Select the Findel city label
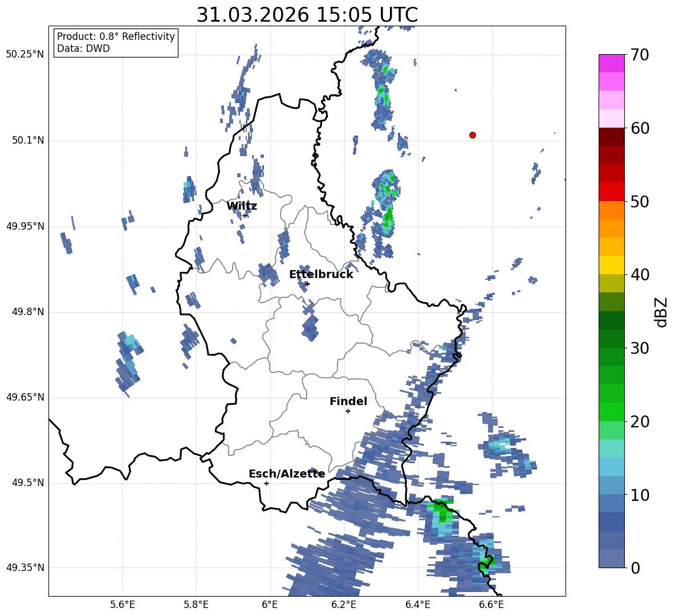675x616 pixels. point(348,401)
